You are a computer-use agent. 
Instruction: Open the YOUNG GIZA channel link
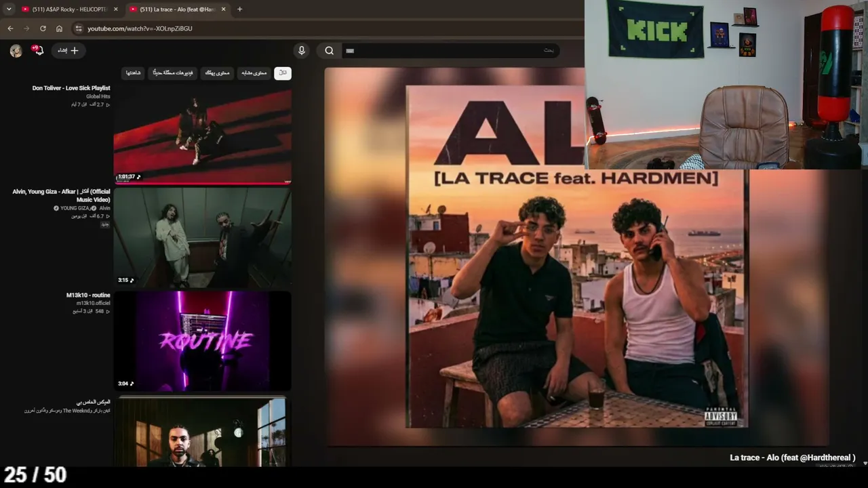(x=75, y=208)
